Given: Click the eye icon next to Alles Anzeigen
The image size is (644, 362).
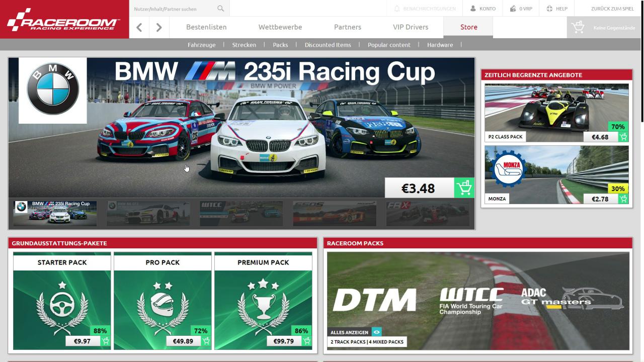Looking at the screenshot, I should (x=377, y=332).
